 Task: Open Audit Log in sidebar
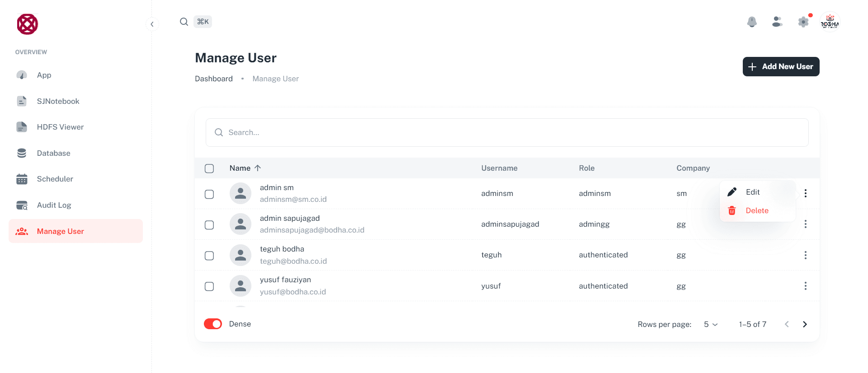point(75,205)
